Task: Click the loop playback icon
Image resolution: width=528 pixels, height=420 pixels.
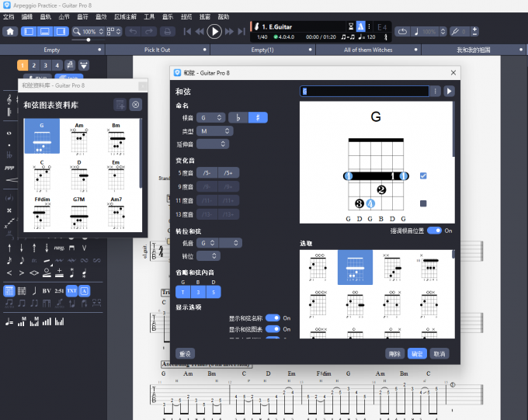Action: coord(402,32)
